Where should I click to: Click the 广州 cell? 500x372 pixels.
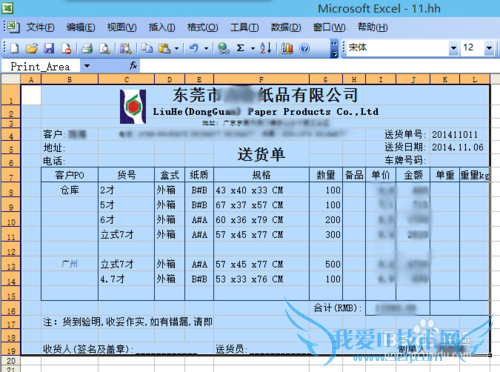pyautogui.click(x=70, y=264)
